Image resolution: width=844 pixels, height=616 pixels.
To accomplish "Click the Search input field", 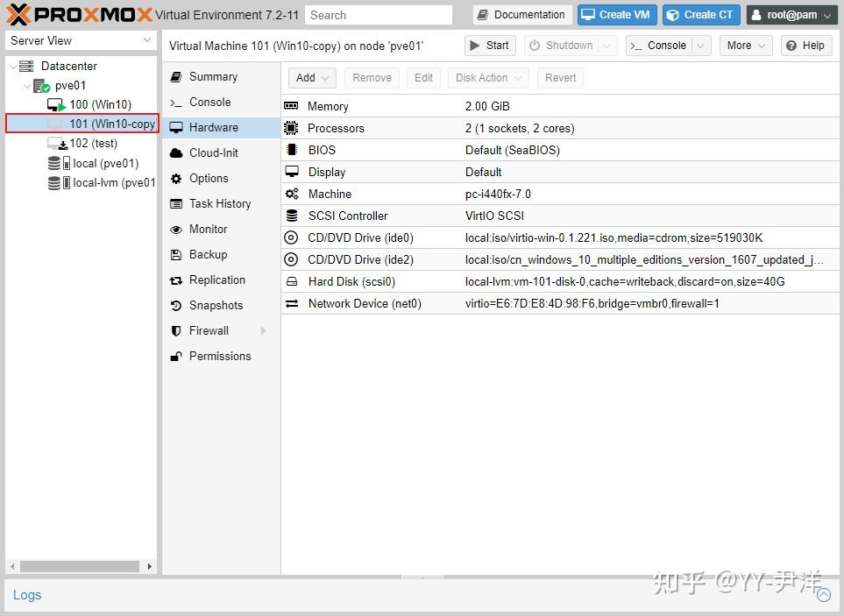I will point(379,15).
